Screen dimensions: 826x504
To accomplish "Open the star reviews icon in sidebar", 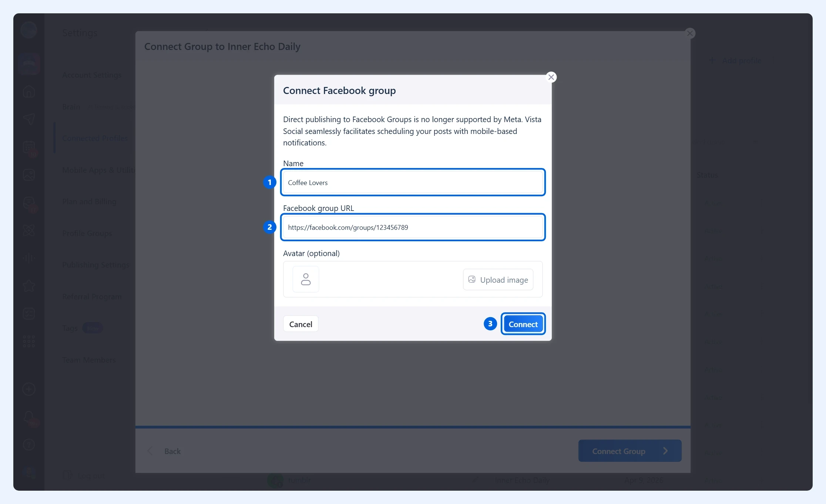I will [x=29, y=286].
